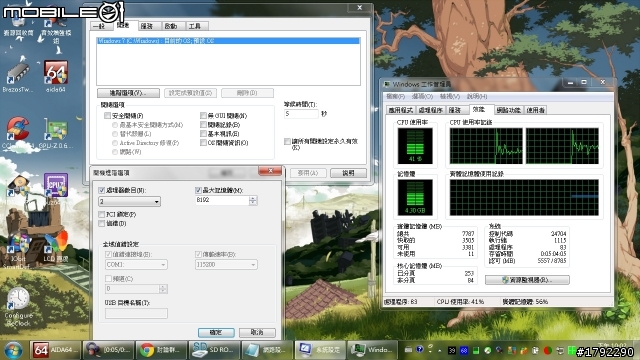Switch to the 處理程序 tab in Task Manager

point(431,110)
